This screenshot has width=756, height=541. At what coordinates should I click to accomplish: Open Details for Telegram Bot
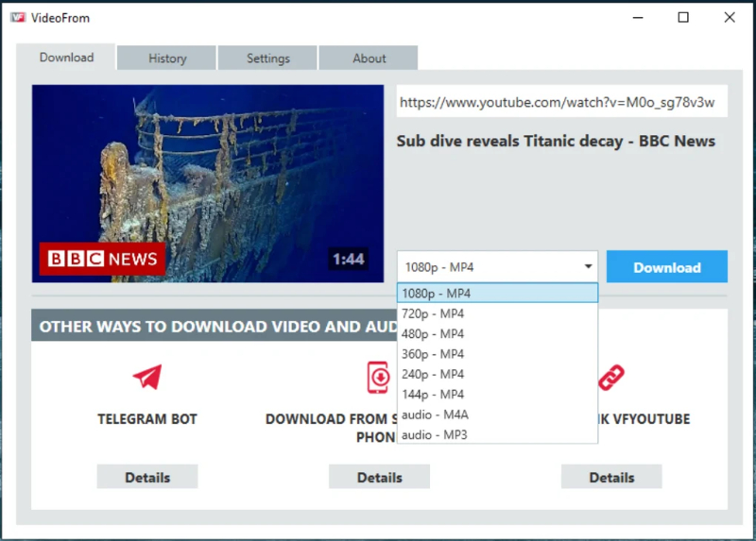[x=147, y=477]
